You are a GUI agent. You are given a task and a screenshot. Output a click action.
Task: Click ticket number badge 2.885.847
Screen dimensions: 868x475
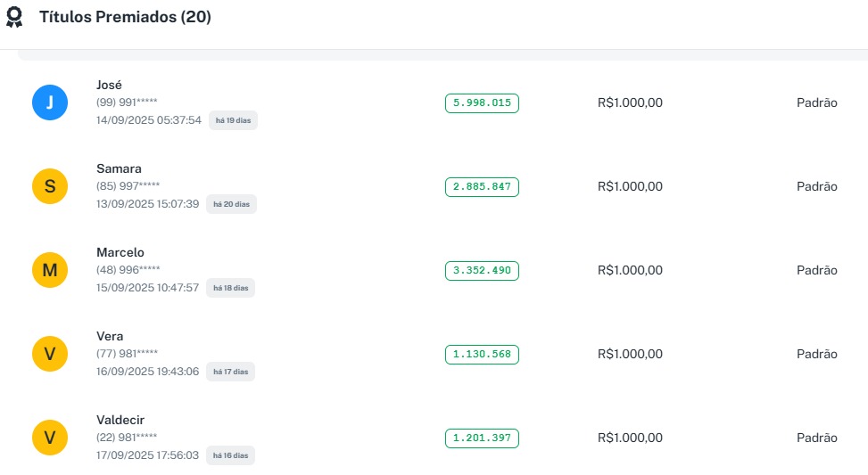coord(482,187)
